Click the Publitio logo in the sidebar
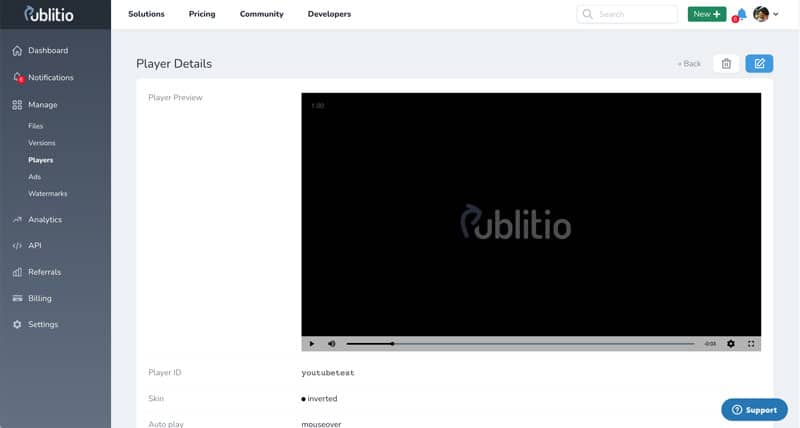The width and height of the screenshot is (800, 428). [49, 14]
